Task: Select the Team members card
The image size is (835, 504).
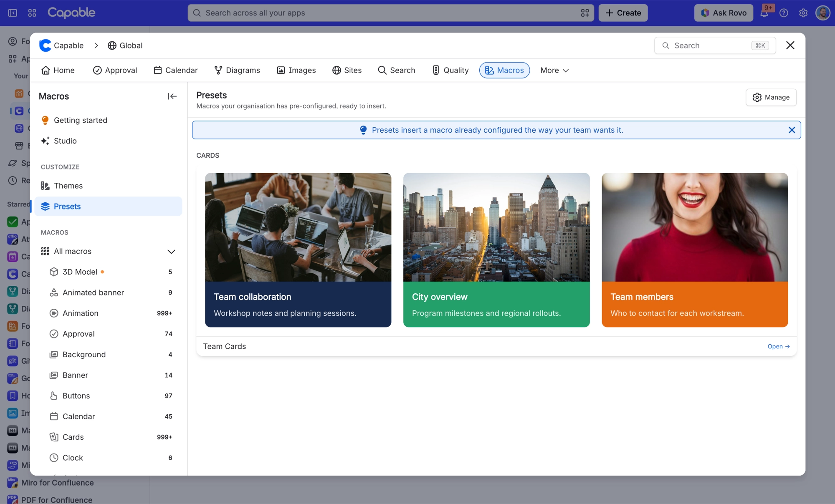Action: [695, 250]
